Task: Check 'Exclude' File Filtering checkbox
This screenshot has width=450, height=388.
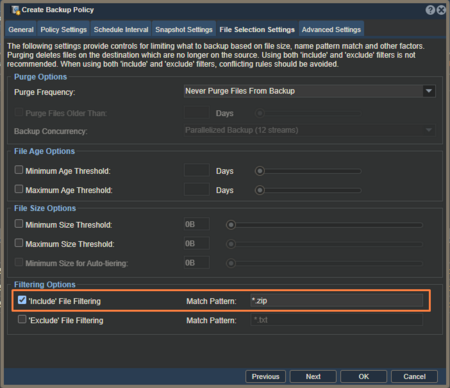Action: 22,319
